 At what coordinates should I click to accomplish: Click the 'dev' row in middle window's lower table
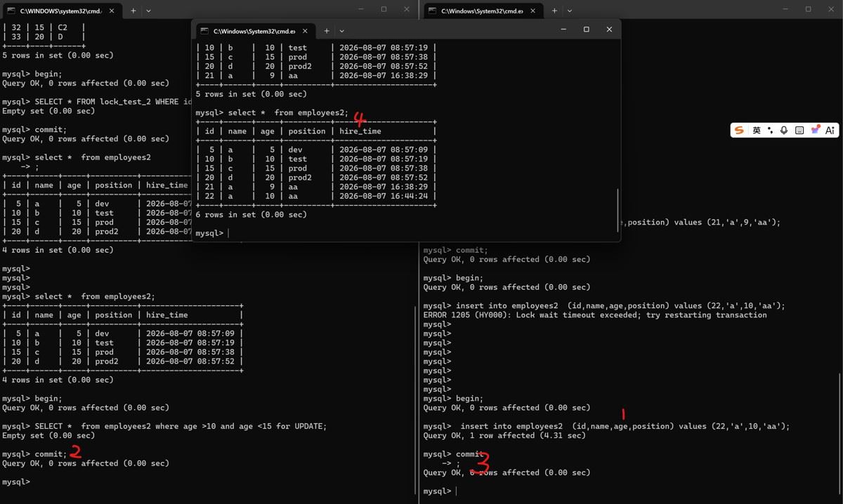[316, 150]
